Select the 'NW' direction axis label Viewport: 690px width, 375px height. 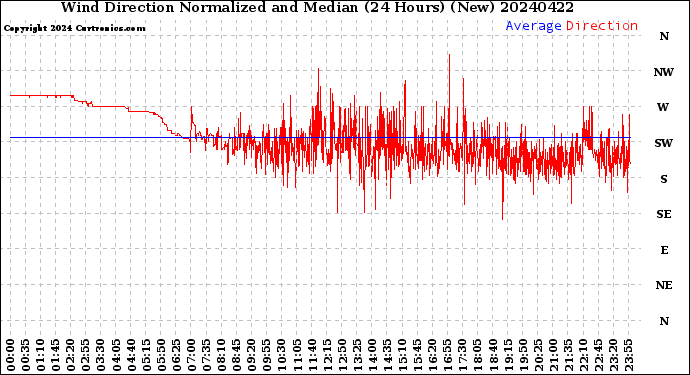pyautogui.click(x=664, y=72)
